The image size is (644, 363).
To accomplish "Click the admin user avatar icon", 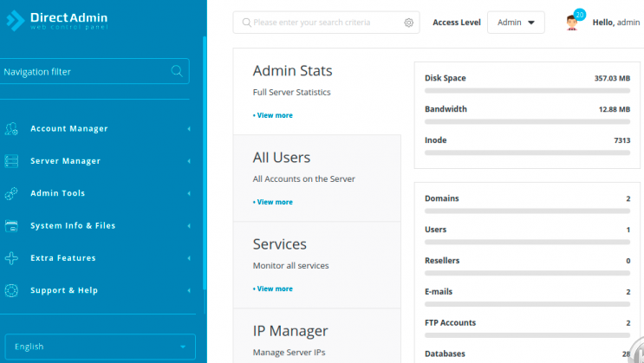I will [572, 23].
